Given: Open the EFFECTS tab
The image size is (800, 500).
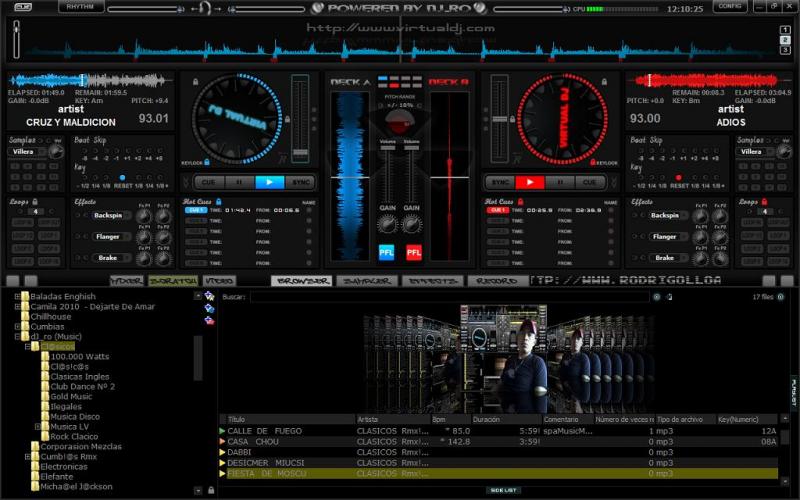Looking at the screenshot, I should 433,281.
